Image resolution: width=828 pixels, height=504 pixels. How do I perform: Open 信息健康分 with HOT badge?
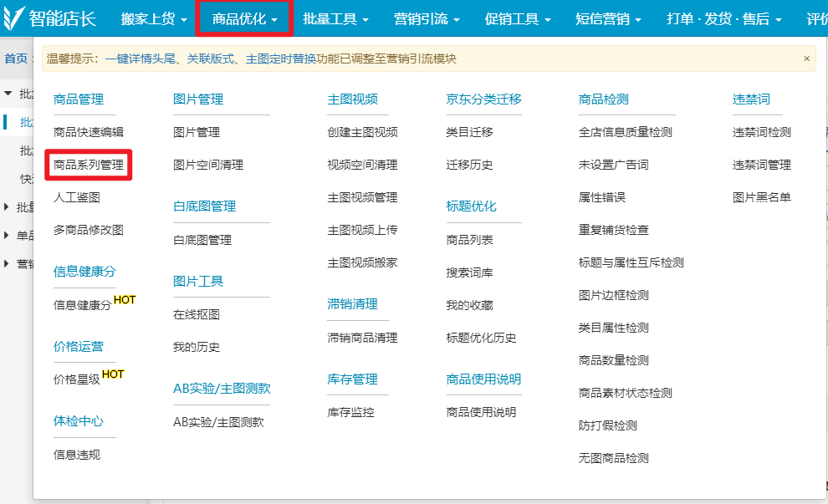[82, 305]
